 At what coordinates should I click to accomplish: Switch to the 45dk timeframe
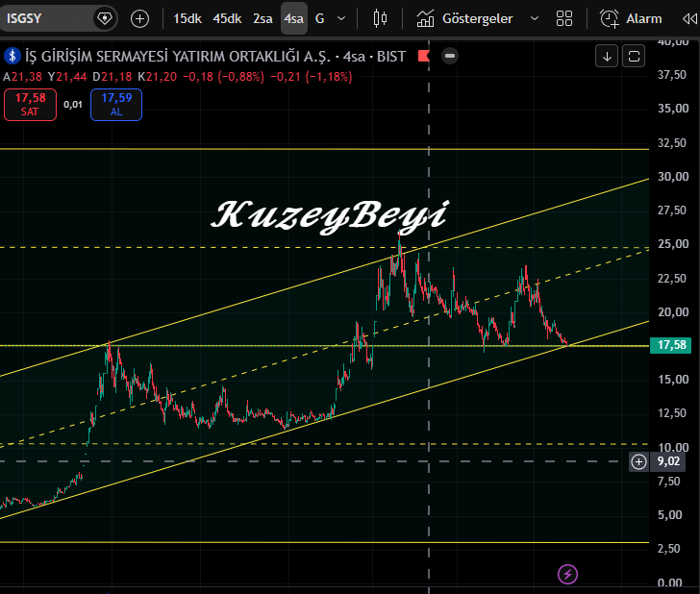(x=227, y=19)
